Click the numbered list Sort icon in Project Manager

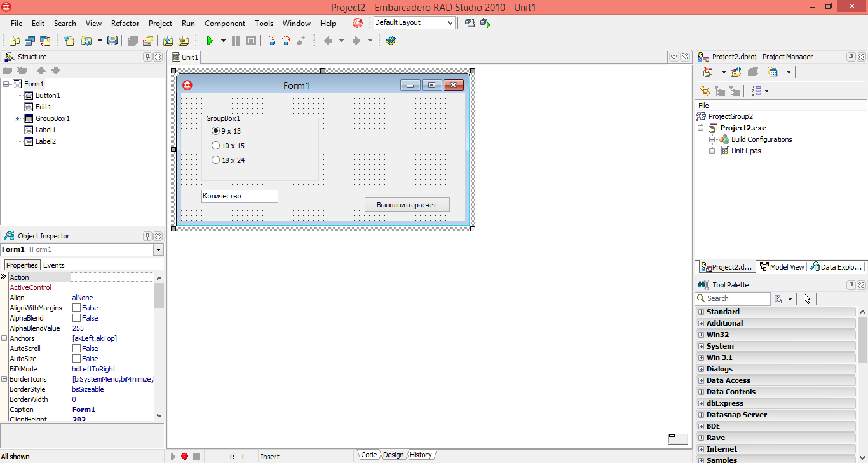pos(757,91)
